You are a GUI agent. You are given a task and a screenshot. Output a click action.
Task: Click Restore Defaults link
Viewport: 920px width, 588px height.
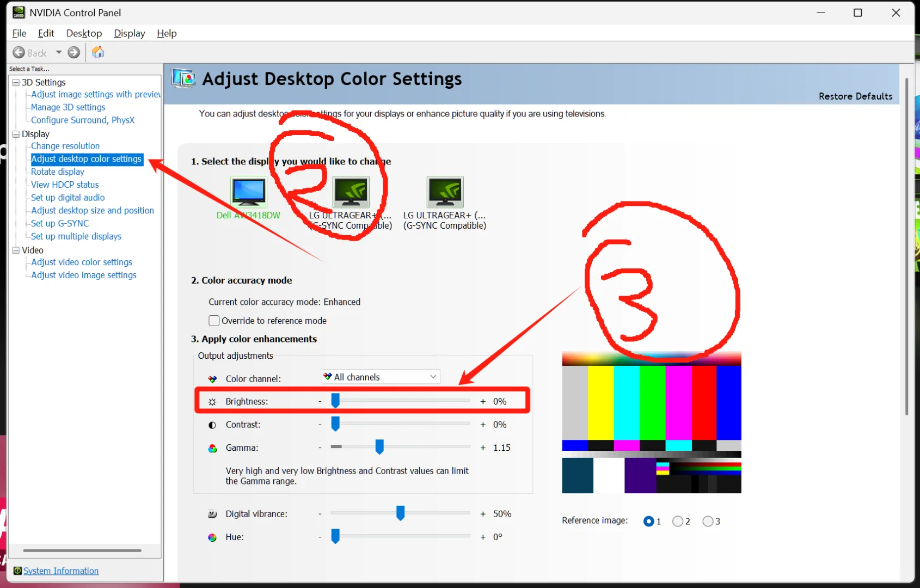coord(855,96)
